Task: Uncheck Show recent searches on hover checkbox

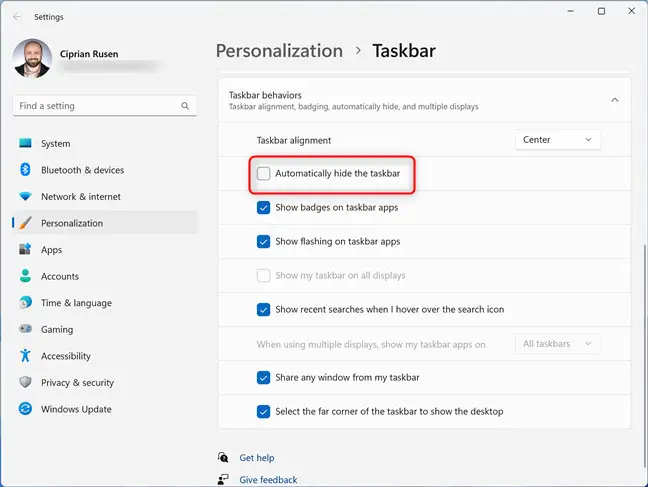Action: pyautogui.click(x=263, y=309)
